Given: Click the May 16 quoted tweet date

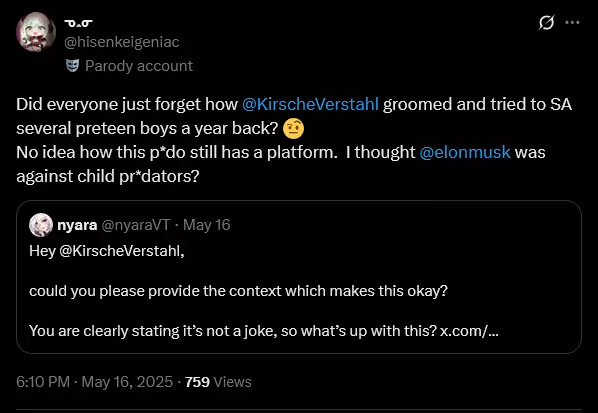Looking at the screenshot, I should pyautogui.click(x=206, y=225).
